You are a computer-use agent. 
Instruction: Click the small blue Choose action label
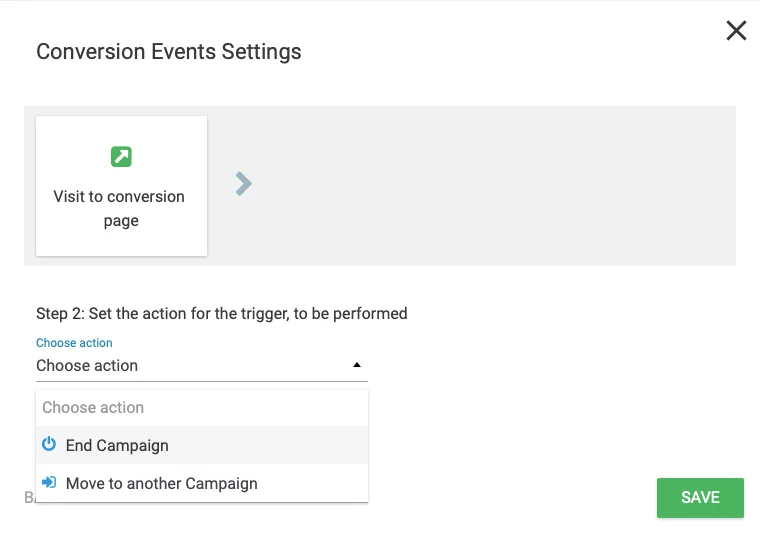click(x=74, y=343)
